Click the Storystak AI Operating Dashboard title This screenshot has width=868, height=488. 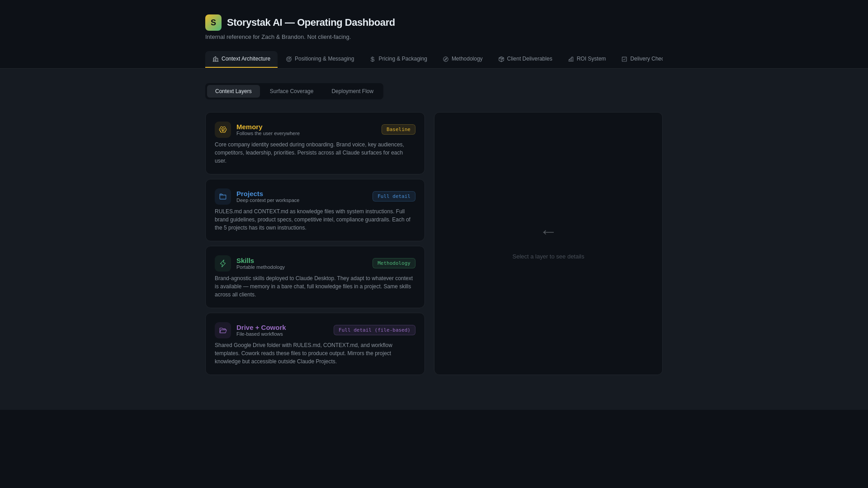[x=311, y=23]
